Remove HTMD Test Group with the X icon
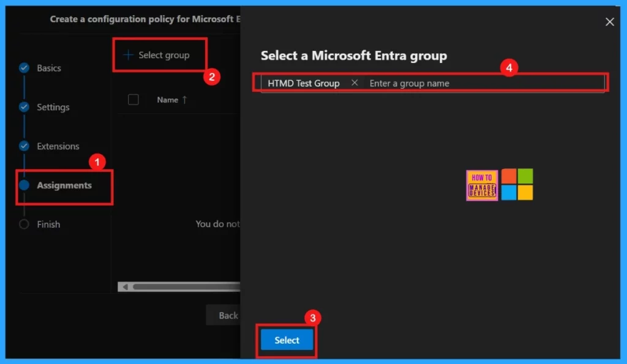The height and width of the screenshot is (364, 627). pyautogui.click(x=355, y=83)
